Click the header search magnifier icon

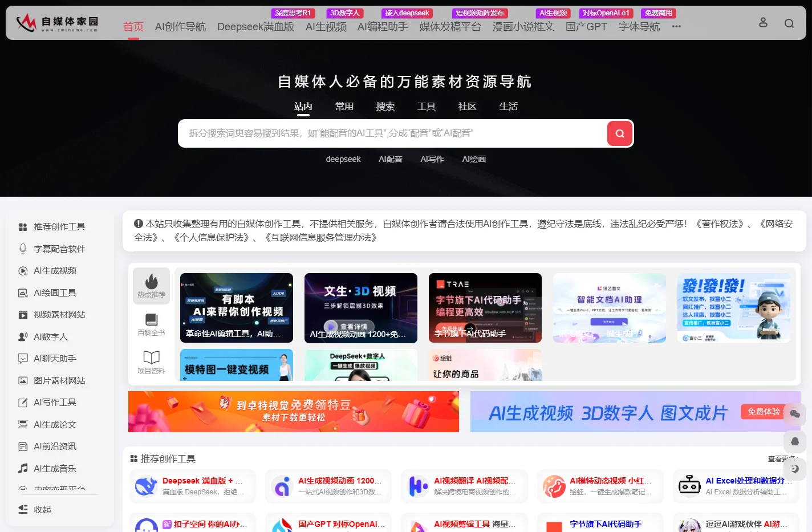click(789, 23)
